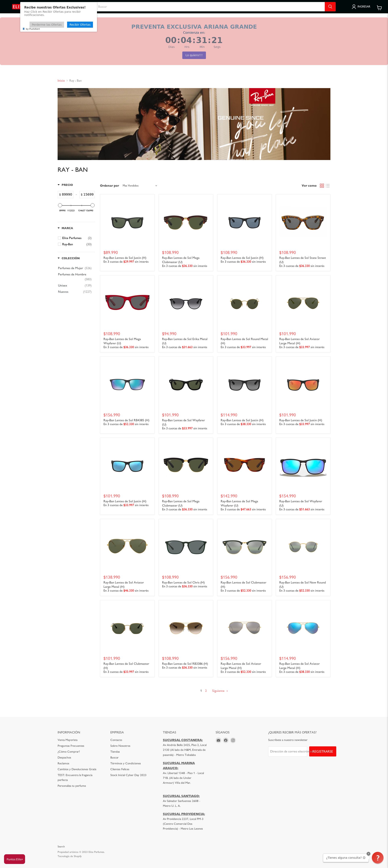The image size is (388, 868).
Task: Filter by Perfumes de Mujer collection
Action: click(x=71, y=268)
